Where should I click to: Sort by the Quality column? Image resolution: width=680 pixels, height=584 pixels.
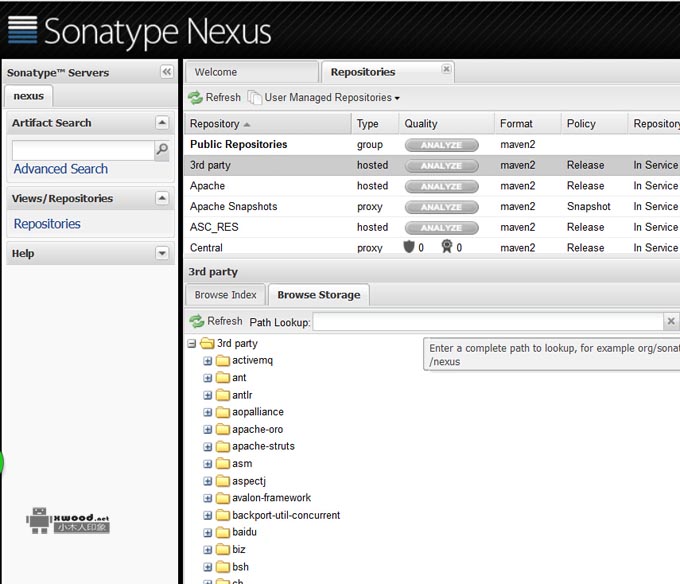[447, 124]
